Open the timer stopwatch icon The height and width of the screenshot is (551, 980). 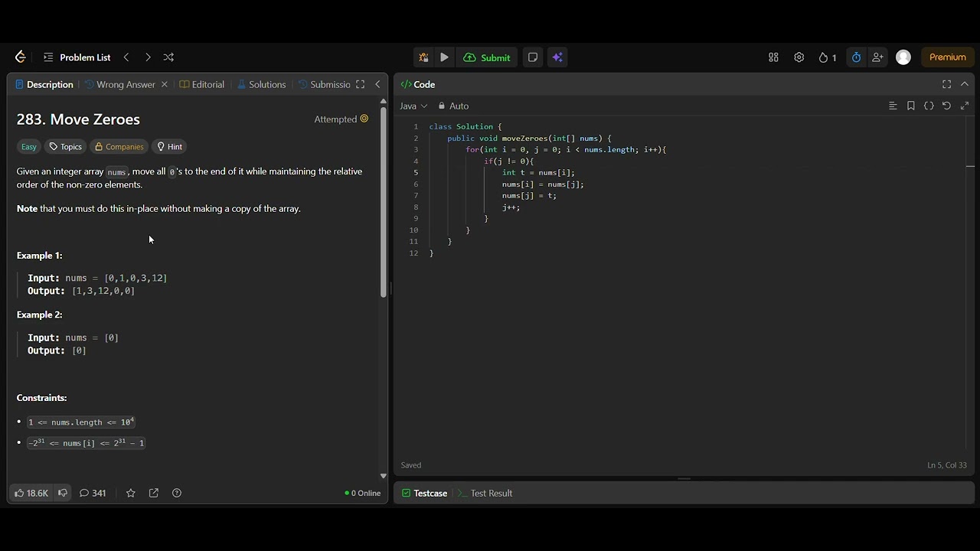point(856,57)
